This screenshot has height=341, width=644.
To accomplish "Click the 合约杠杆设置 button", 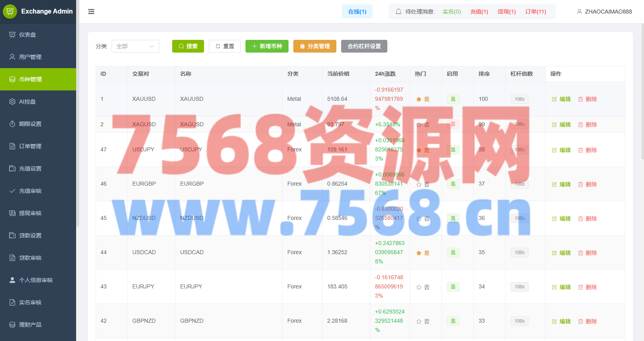I will (364, 46).
